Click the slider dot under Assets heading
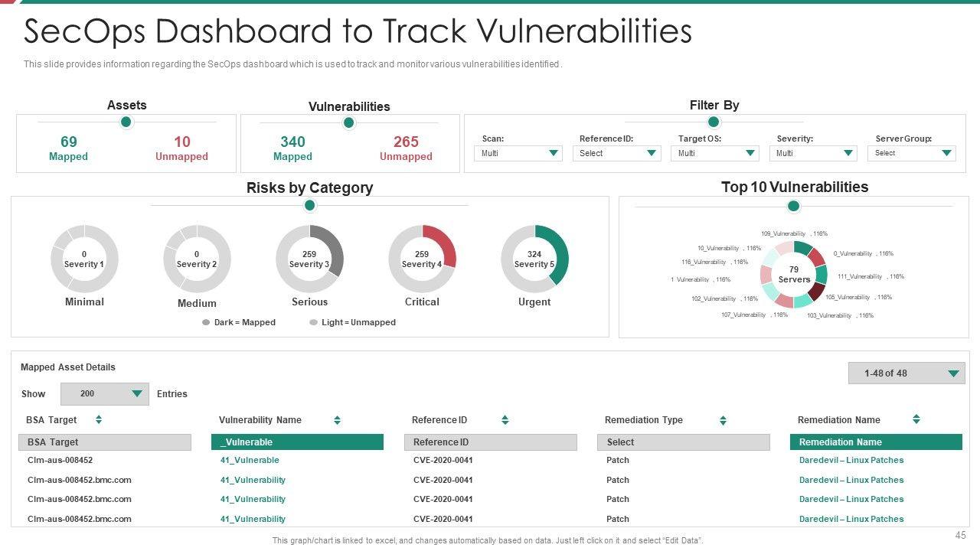Screen dimensions: 980x551 click(x=127, y=122)
